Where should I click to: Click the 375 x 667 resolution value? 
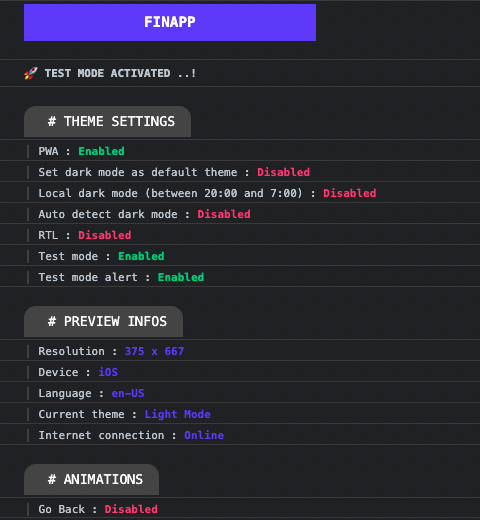[154, 351]
